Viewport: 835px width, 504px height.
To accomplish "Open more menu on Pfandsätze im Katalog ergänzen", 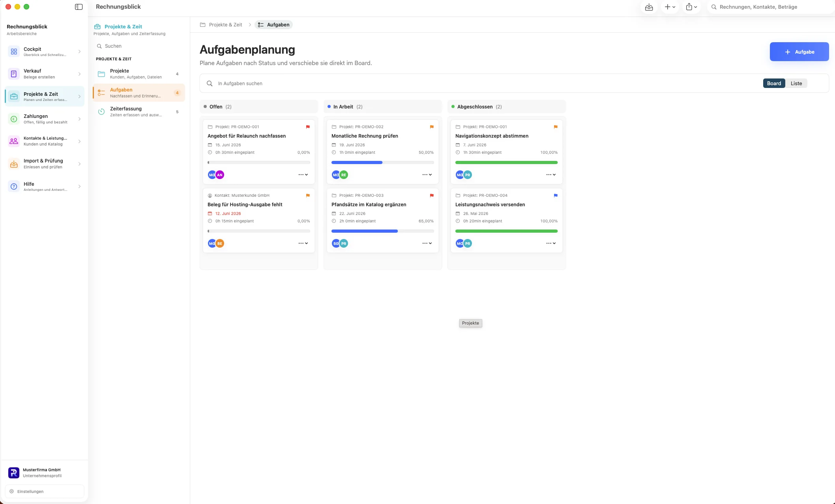I will [x=427, y=243].
